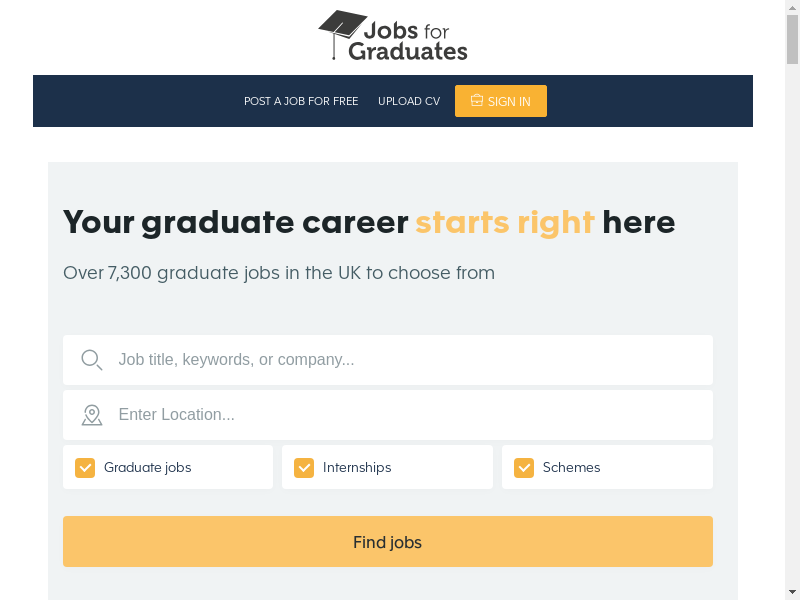Select the Internships label text
800x600 pixels.
(357, 467)
